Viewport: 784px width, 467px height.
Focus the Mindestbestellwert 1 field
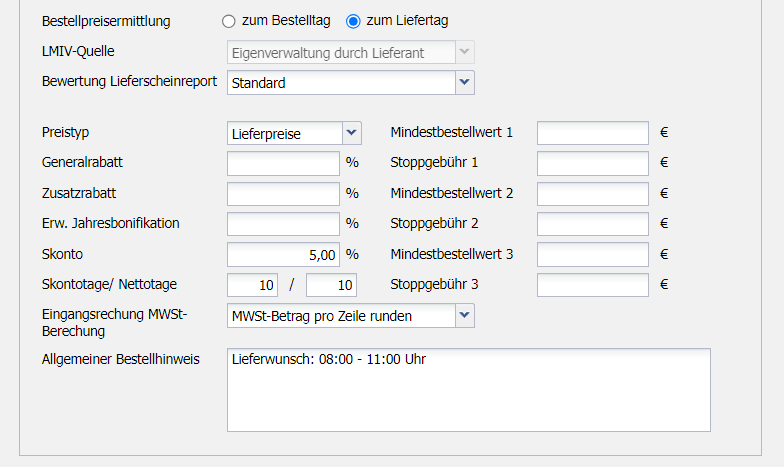tap(593, 133)
